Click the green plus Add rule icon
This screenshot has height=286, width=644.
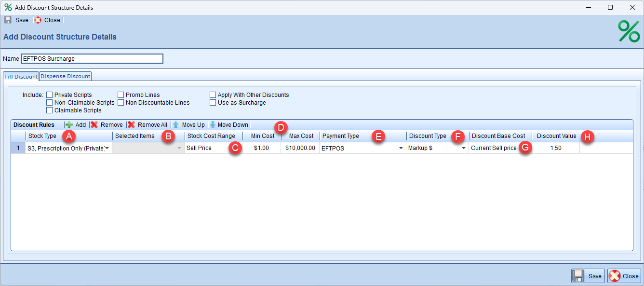pos(69,125)
